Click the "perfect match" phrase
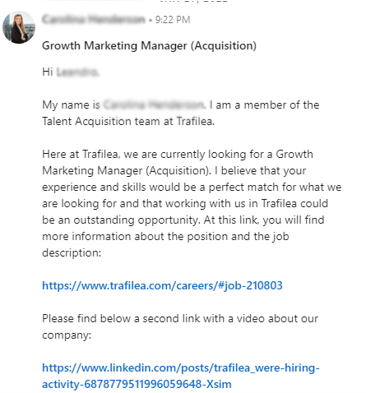Image resolution: width=366 pixels, height=393 pixels. (244, 187)
